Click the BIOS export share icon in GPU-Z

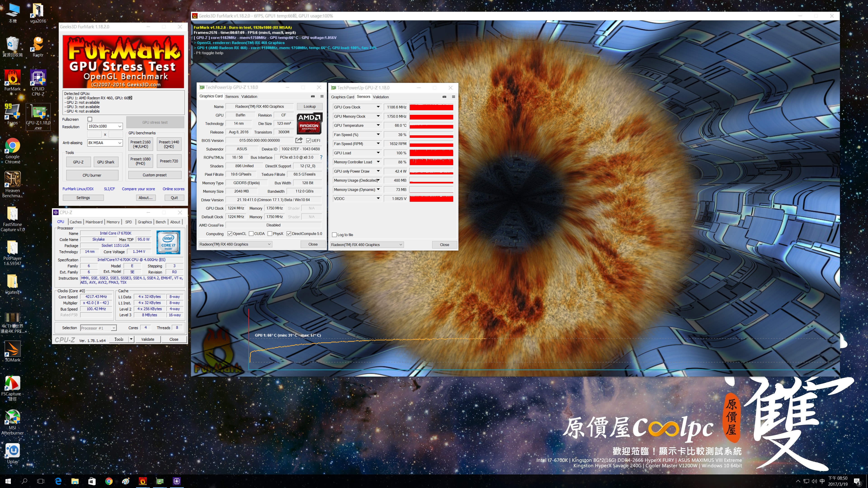click(299, 140)
